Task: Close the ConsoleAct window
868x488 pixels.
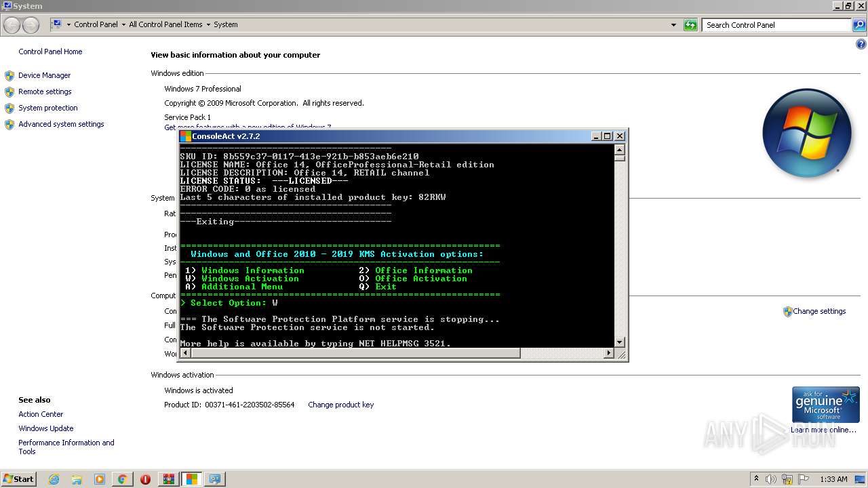Action: (x=619, y=136)
